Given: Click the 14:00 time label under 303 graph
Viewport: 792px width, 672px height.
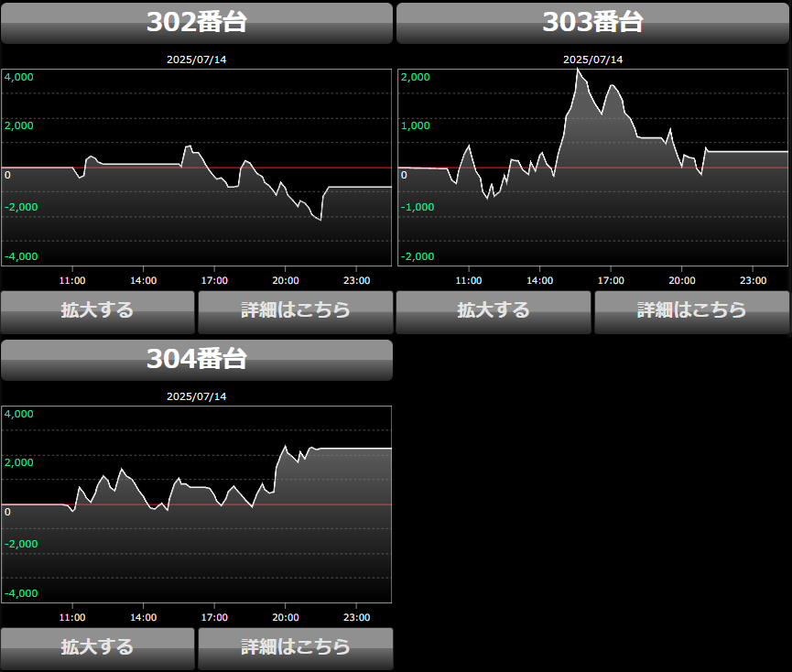Looking at the screenshot, I should pyautogui.click(x=540, y=280).
